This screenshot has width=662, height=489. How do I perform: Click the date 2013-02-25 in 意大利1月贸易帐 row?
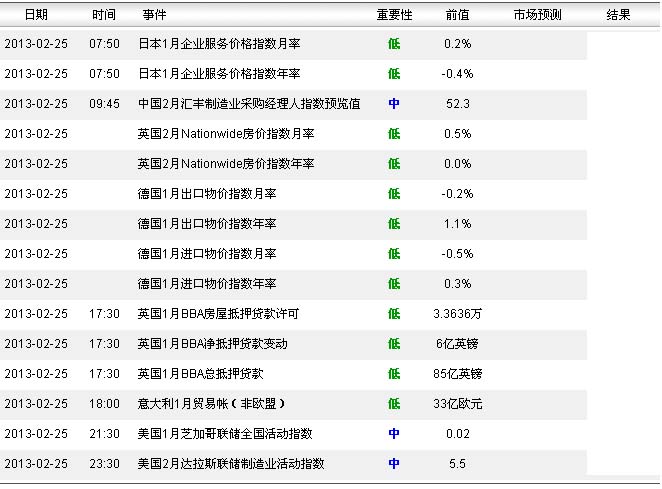click(36, 404)
